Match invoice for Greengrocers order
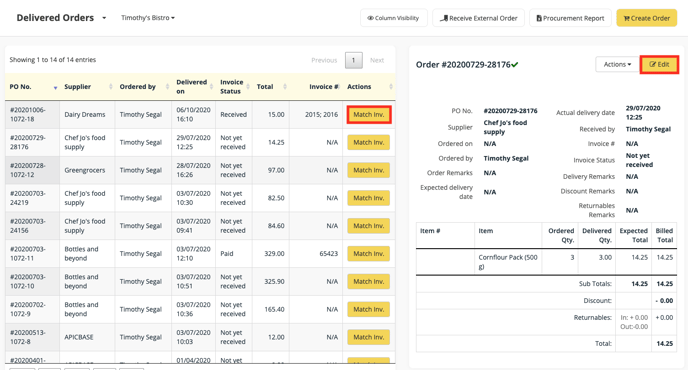 pos(369,170)
